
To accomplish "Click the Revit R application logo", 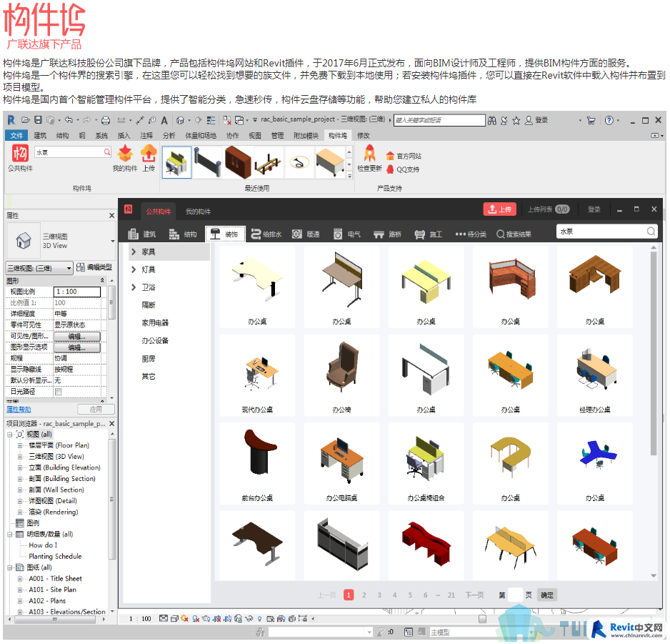I will (11, 120).
